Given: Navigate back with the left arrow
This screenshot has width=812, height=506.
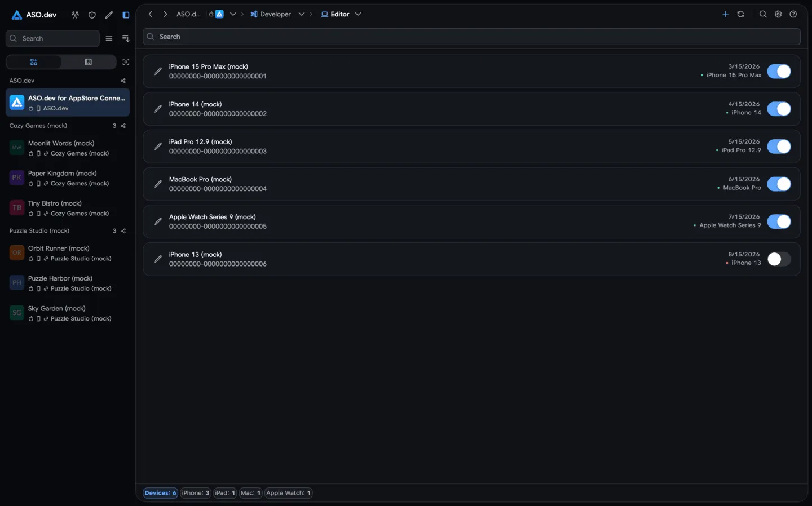Looking at the screenshot, I should (x=151, y=14).
